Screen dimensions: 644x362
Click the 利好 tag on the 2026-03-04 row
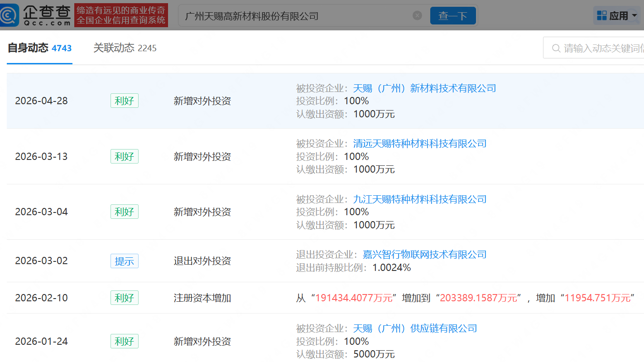(x=125, y=212)
